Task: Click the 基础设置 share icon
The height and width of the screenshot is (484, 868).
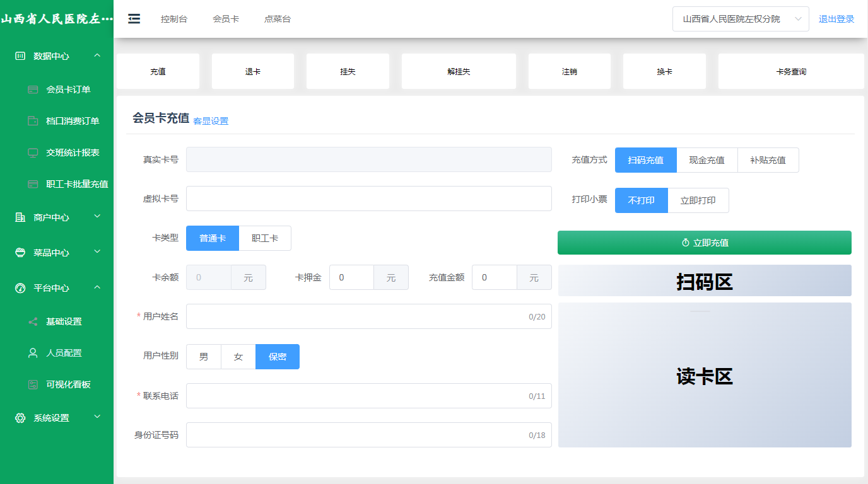Action: tap(33, 321)
